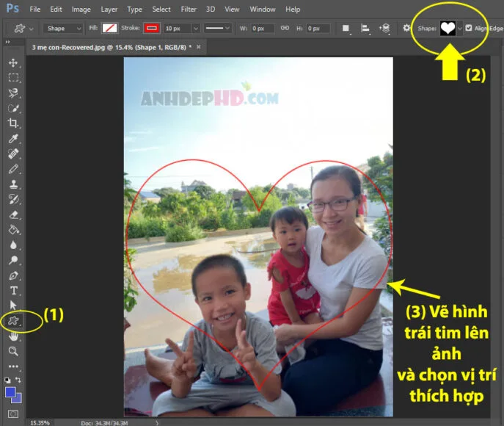Open the shape geometry gear options
Screen dimensions: 504x426
(406, 28)
